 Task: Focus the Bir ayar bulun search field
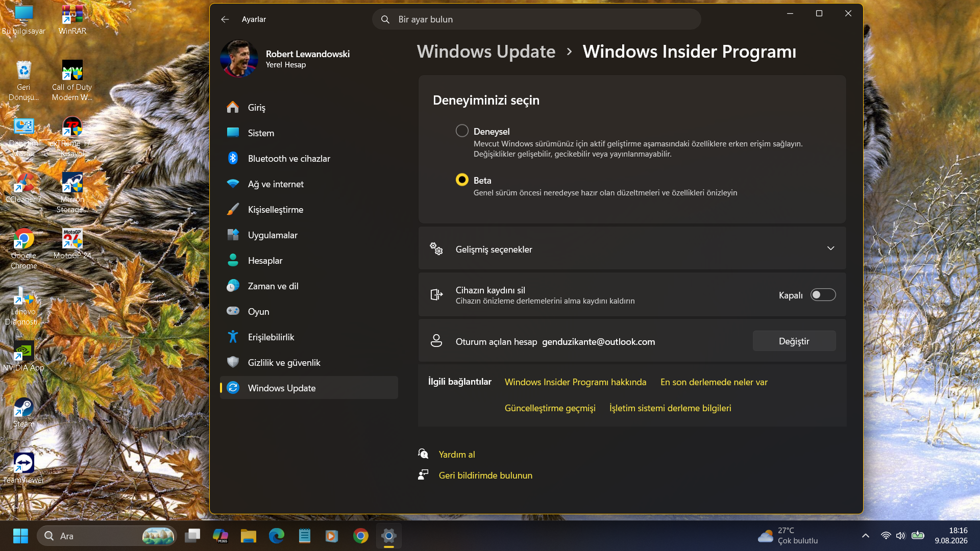(536, 19)
